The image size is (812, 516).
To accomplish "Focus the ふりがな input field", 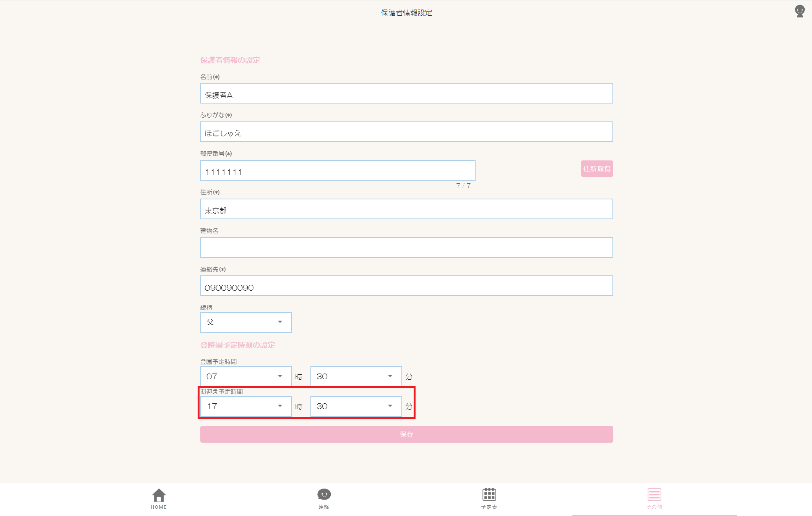I will coord(406,132).
